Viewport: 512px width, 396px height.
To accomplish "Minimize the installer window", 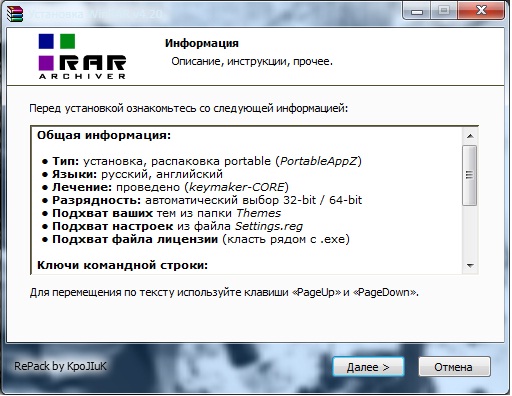I will pyautogui.click(x=417, y=11).
